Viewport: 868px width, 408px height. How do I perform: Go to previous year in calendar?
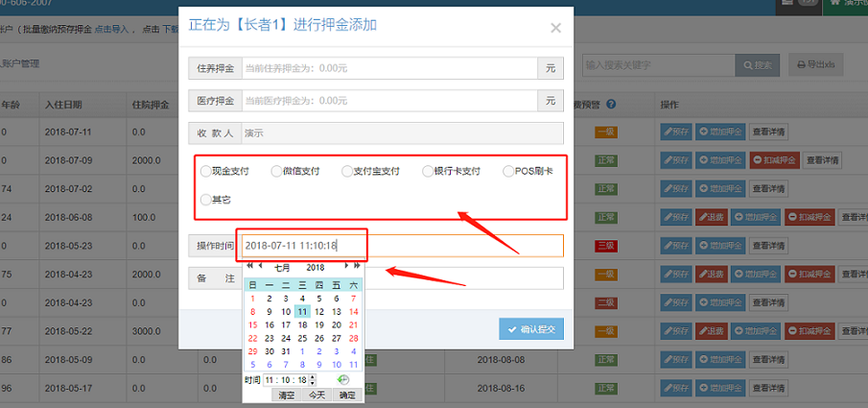[x=250, y=267]
